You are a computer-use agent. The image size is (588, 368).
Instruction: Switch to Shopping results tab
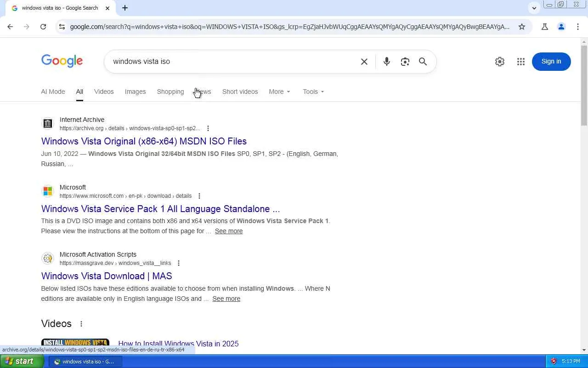[x=170, y=92]
